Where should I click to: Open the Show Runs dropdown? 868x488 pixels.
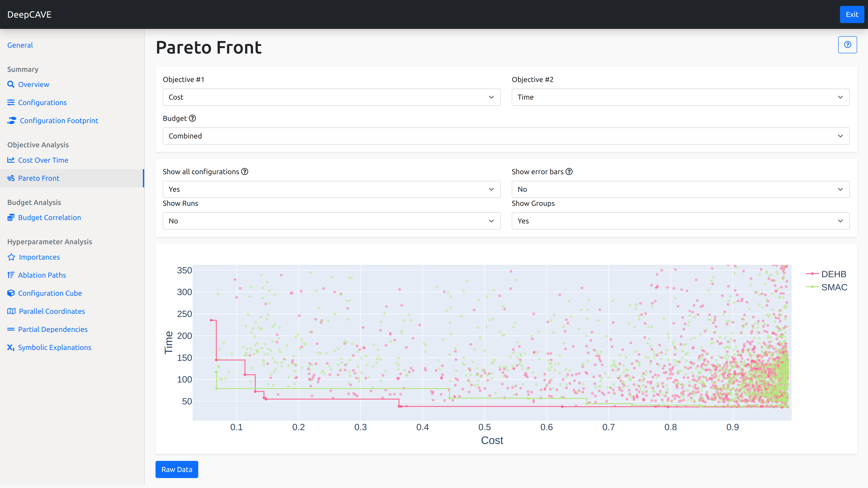(332, 221)
